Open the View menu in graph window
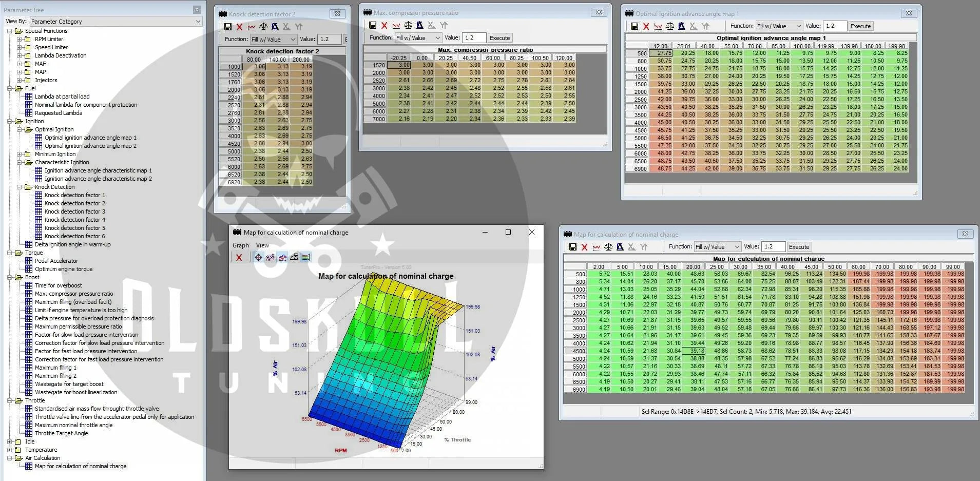The width and height of the screenshot is (980, 481). point(262,245)
